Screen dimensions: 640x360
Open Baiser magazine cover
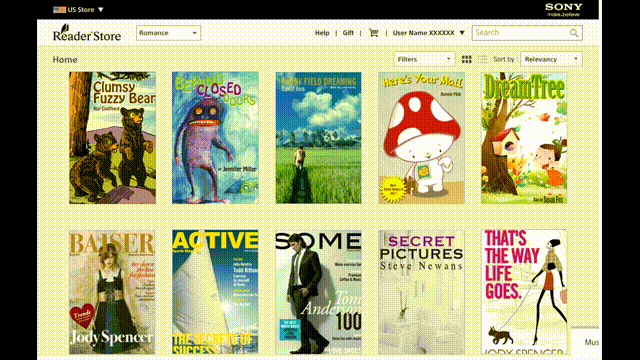coord(112,292)
